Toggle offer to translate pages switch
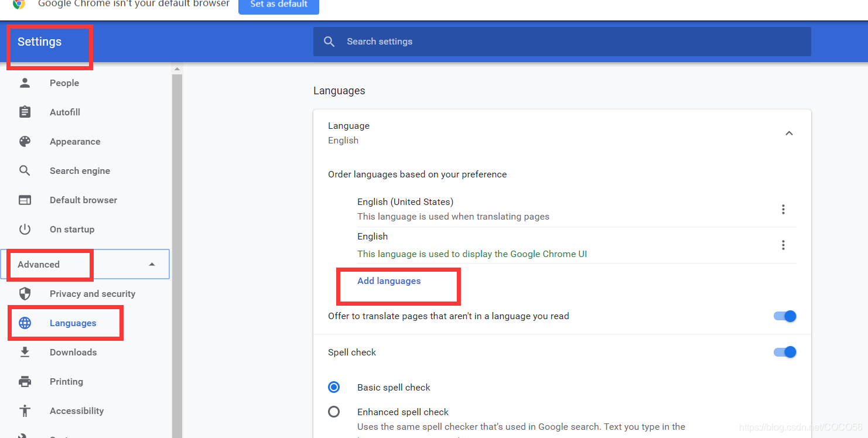The width and height of the screenshot is (868, 438). [x=785, y=316]
